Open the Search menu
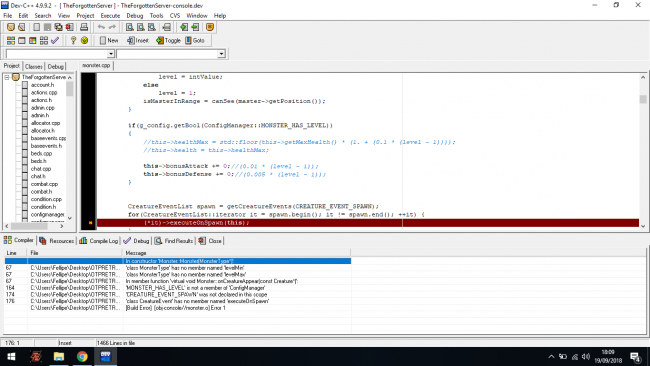This screenshot has width=650, height=366. [x=43, y=16]
